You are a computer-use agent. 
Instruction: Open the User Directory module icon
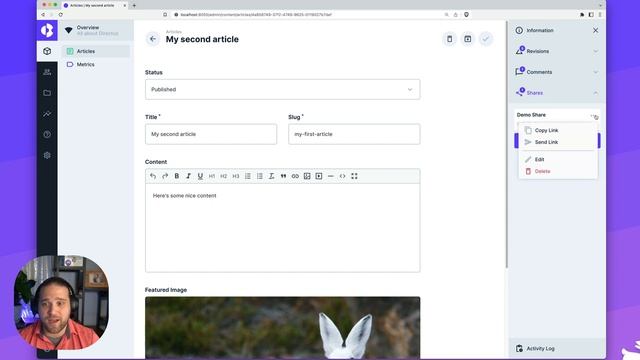[x=47, y=72]
